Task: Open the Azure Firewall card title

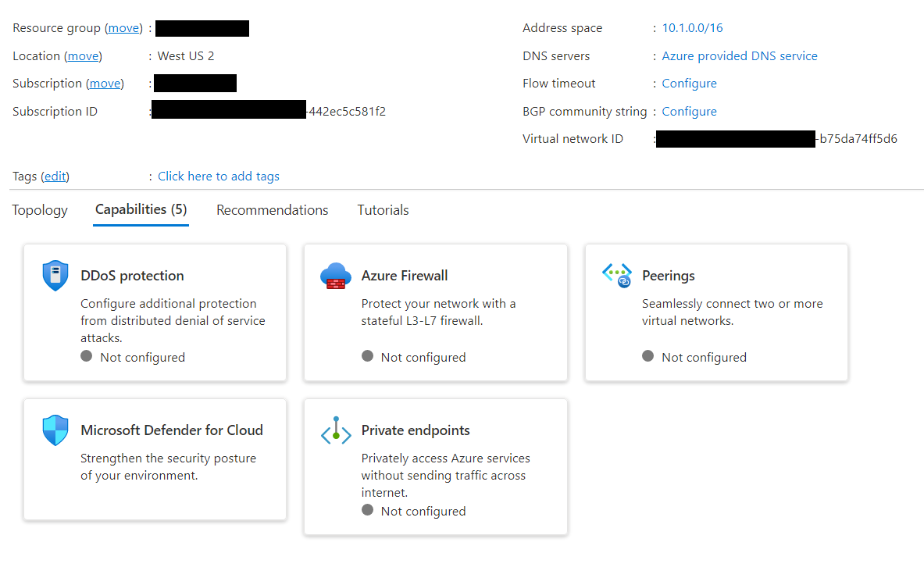Action: 405,276
